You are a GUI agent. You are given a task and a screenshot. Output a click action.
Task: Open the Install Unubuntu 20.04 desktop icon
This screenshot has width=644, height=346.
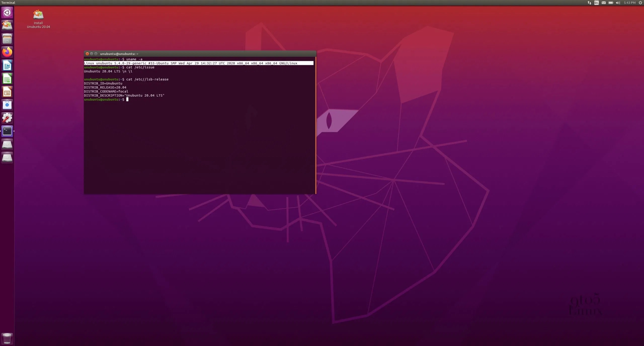pos(38,19)
